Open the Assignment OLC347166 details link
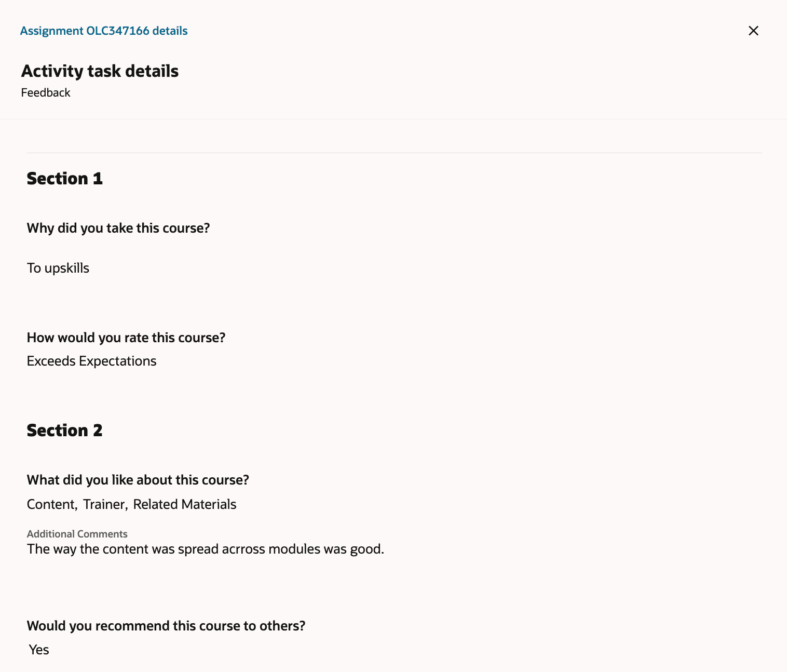 tap(104, 31)
